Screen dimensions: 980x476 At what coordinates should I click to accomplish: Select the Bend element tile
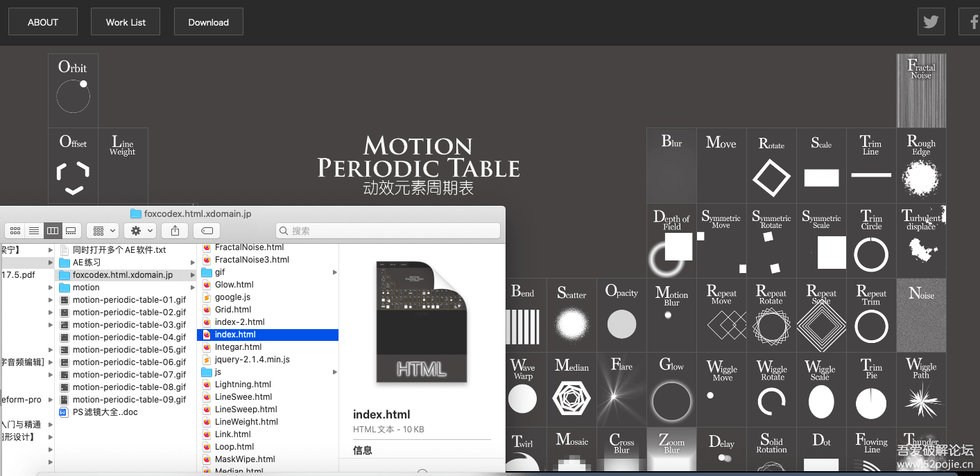[526, 315]
